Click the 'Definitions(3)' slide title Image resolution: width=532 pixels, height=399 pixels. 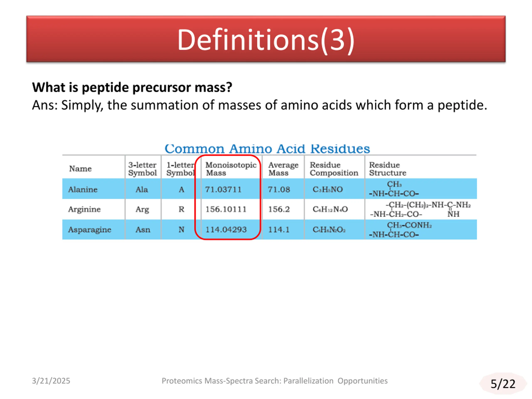pos(266,40)
